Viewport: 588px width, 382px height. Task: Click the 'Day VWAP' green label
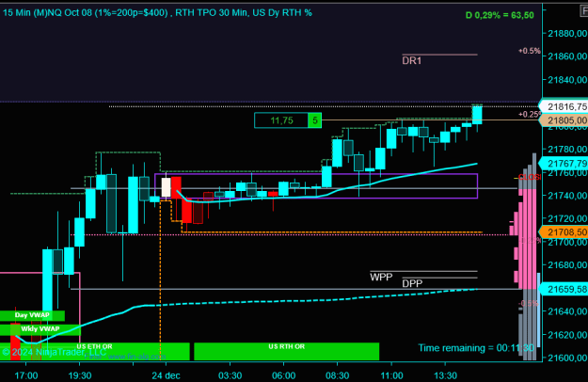coord(32,315)
